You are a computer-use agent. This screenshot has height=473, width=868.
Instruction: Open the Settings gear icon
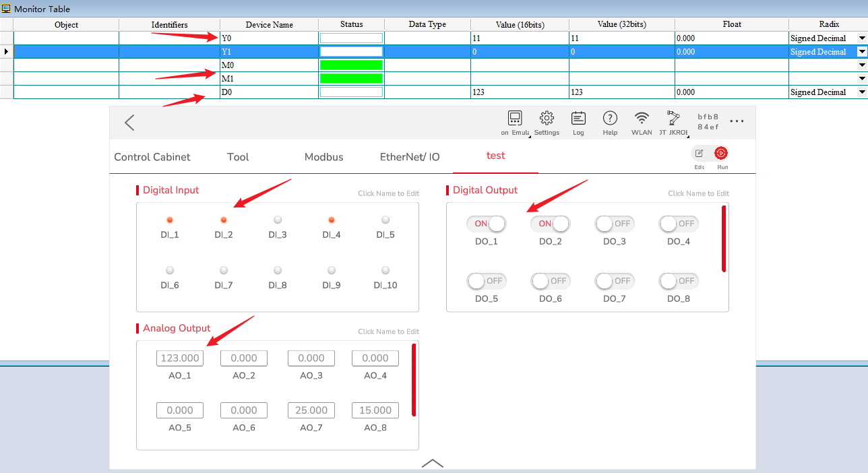tap(547, 119)
